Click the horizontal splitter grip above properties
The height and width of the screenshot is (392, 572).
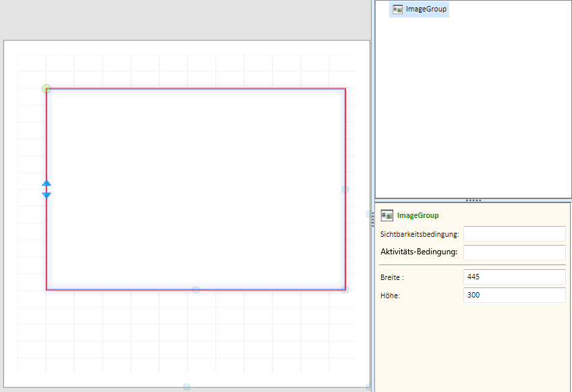pyautogui.click(x=474, y=200)
